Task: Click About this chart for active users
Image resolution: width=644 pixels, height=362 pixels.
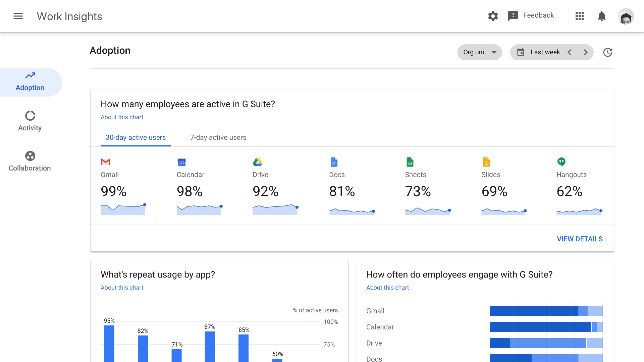Action: click(122, 117)
